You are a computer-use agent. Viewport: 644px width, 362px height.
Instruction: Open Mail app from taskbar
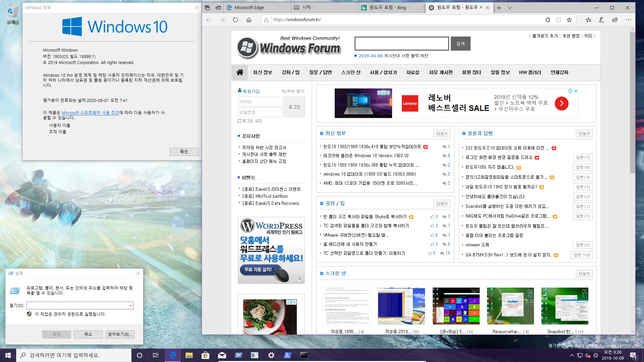(x=222, y=355)
